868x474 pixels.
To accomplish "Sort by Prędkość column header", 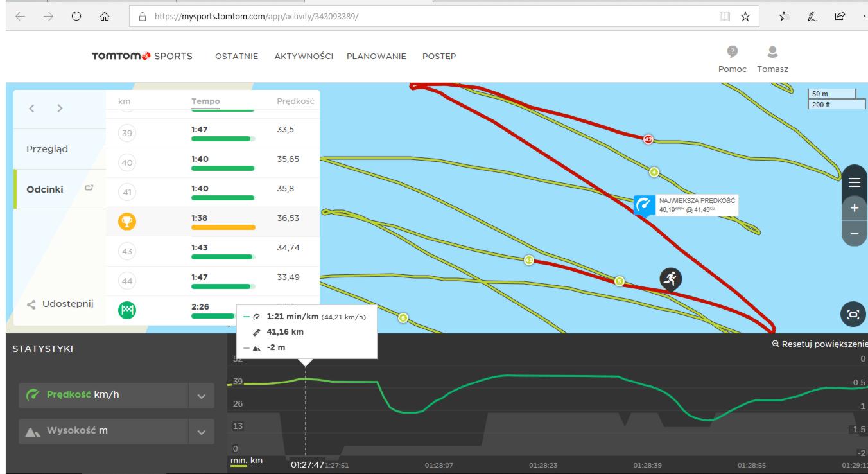I will 294,101.
